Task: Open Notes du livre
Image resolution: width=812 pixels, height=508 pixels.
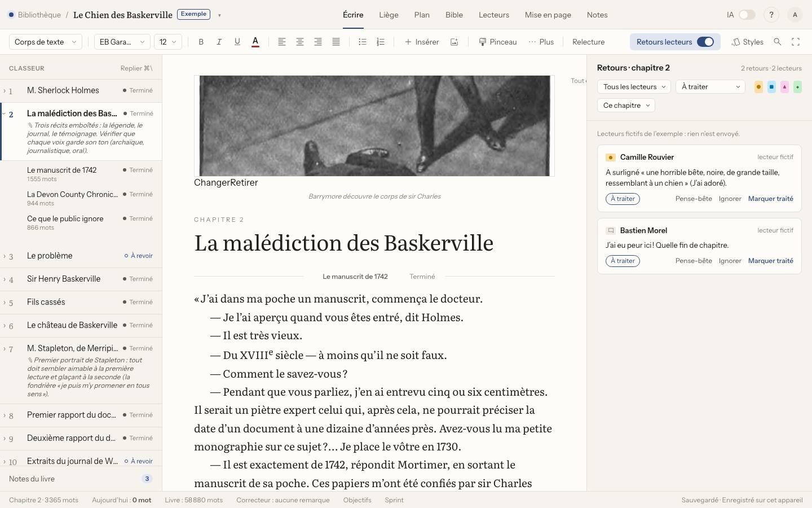Action: click(81, 479)
